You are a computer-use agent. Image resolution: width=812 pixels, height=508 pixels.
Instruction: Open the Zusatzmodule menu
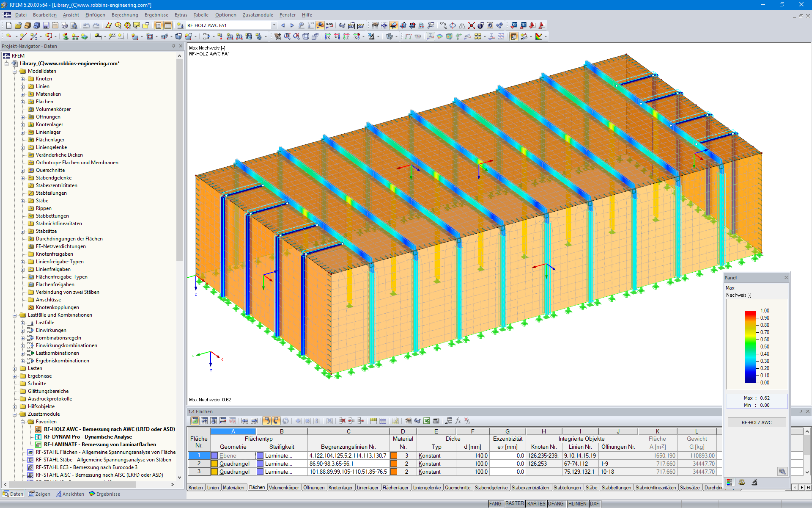tap(258, 15)
